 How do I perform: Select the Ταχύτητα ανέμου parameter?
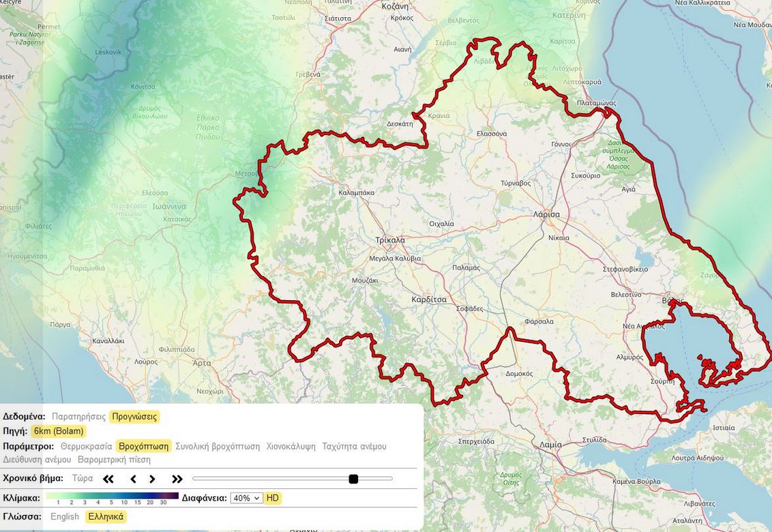(354, 446)
